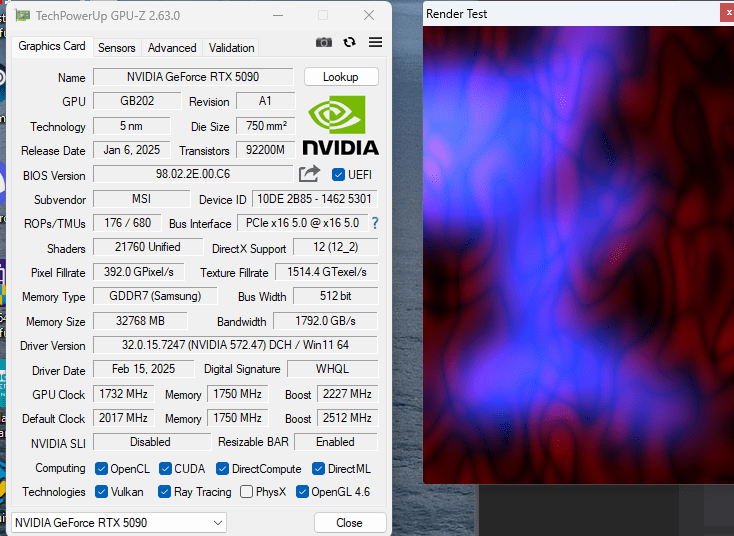Viewport: 734px width, 536px height.
Task: Toggle the Ray Tracing checkbox
Action: pyautogui.click(x=164, y=492)
